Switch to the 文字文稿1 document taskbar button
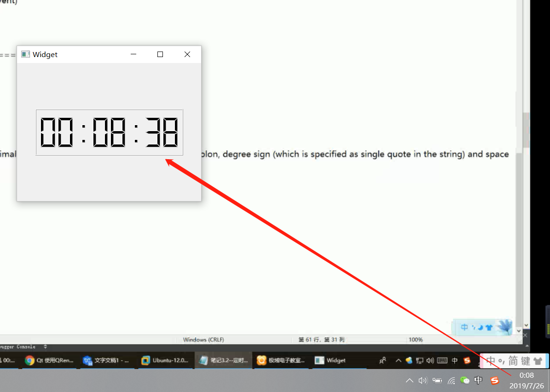The height and width of the screenshot is (392, 550). coord(106,360)
